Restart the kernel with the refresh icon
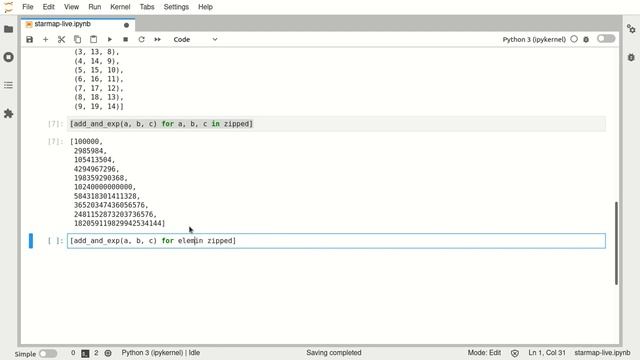 tap(141, 40)
